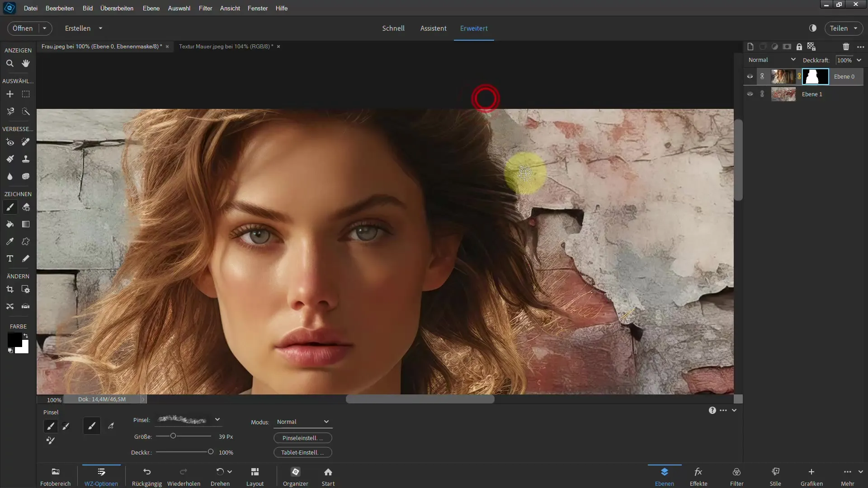Expand Öffnen recent files arrow

tap(44, 28)
